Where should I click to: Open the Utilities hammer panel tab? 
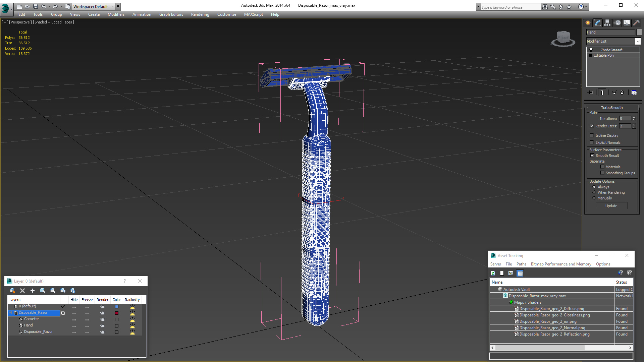636,23
